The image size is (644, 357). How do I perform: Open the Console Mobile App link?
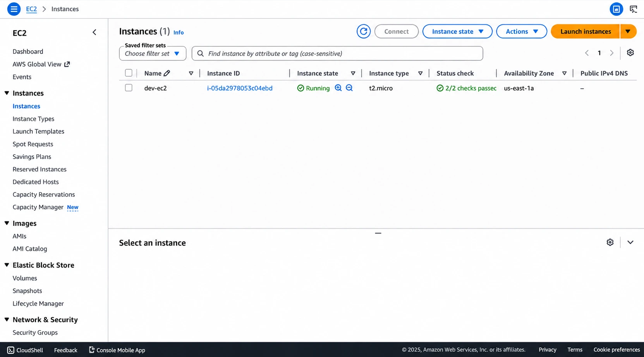pyautogui.click(x=117, y=350)
